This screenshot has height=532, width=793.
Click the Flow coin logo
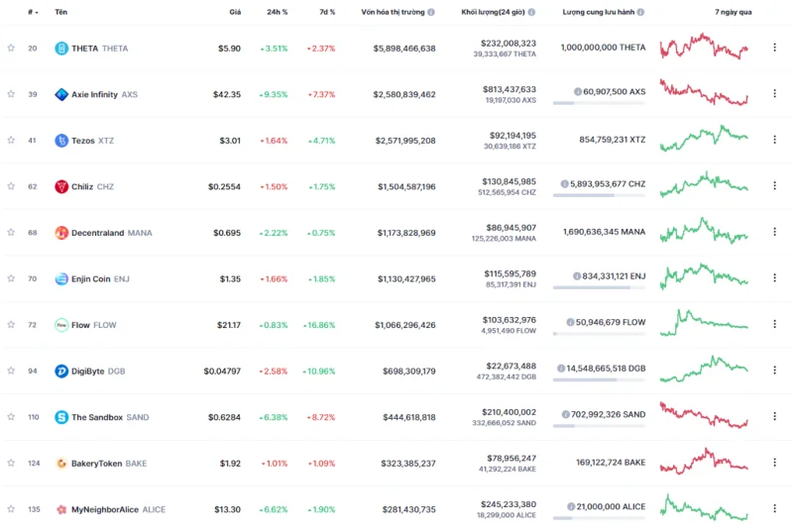(61, 325)
